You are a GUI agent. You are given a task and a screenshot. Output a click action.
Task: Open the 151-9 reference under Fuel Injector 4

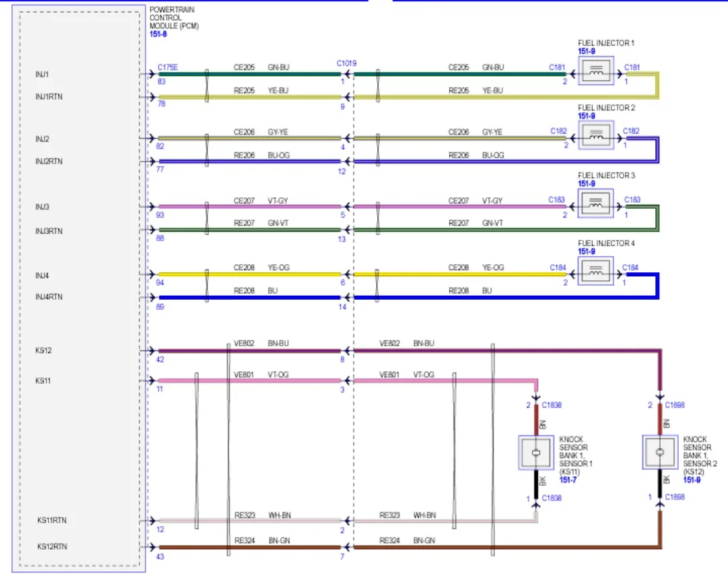click(587, 252)
